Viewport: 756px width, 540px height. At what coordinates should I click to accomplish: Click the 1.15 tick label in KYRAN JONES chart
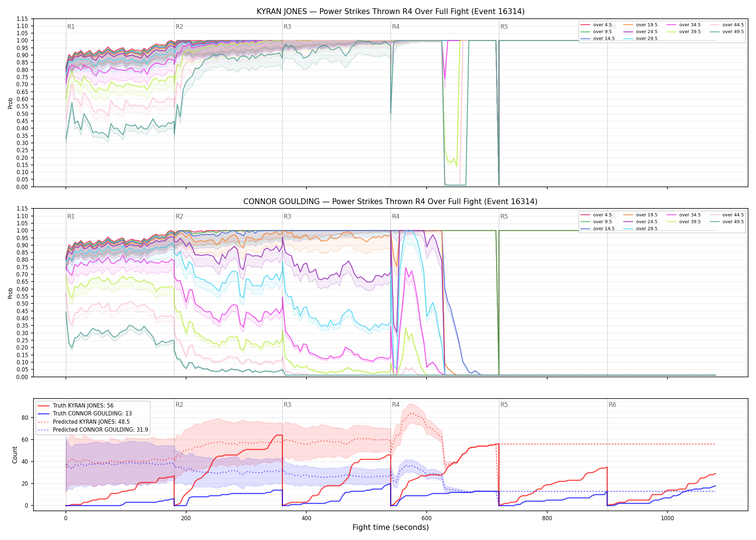click(x=22, y=19)
